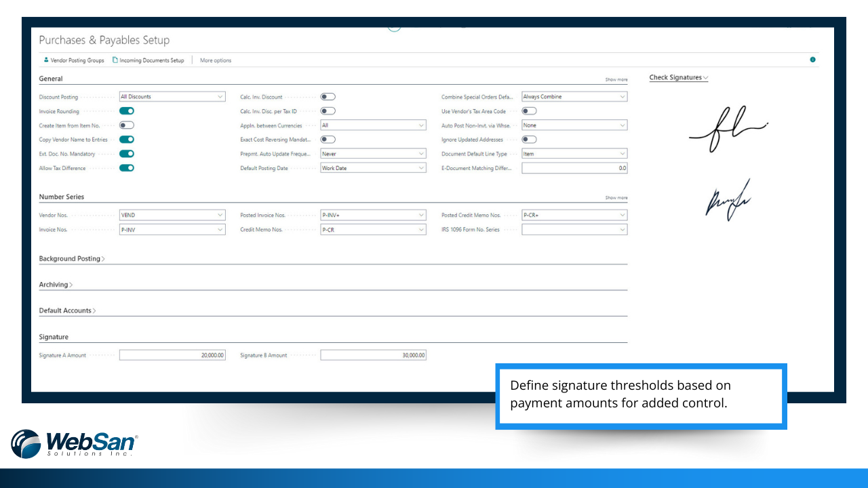Enable Create Item from Item No. toggle
Image resolution: width=868 pixels, height=488 pixels.
(127, 125)
